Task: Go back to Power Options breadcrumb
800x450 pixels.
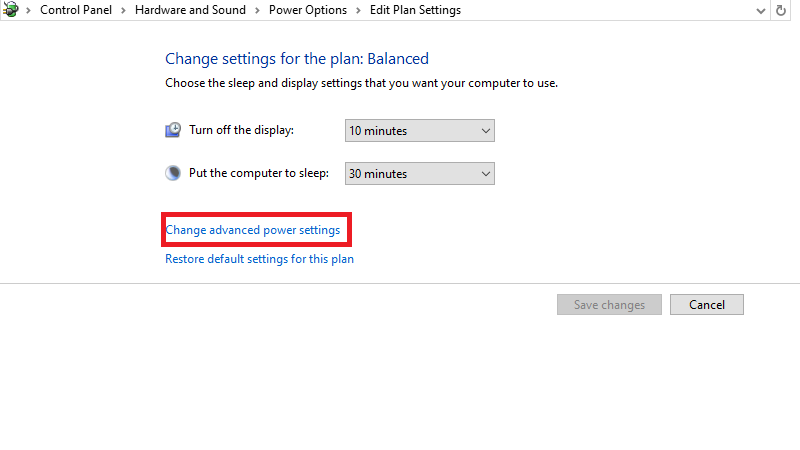Action: [308, 10]
